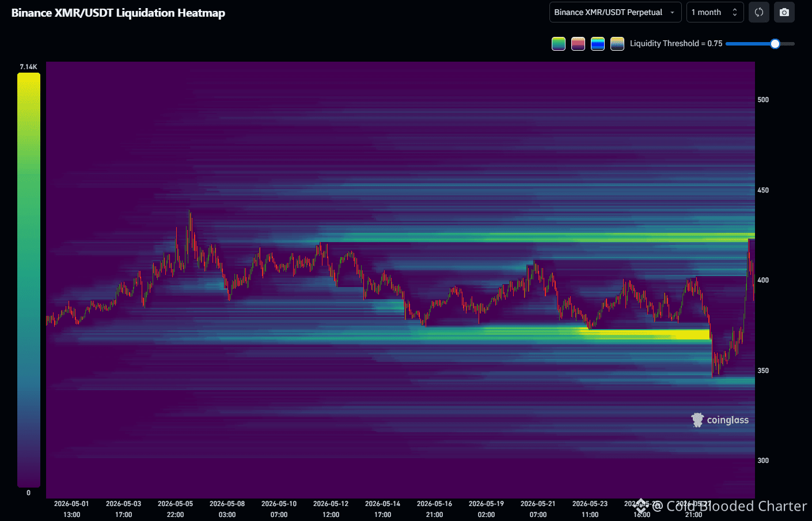
Task: Click the 300 price axis label
Action: (763, 460)
